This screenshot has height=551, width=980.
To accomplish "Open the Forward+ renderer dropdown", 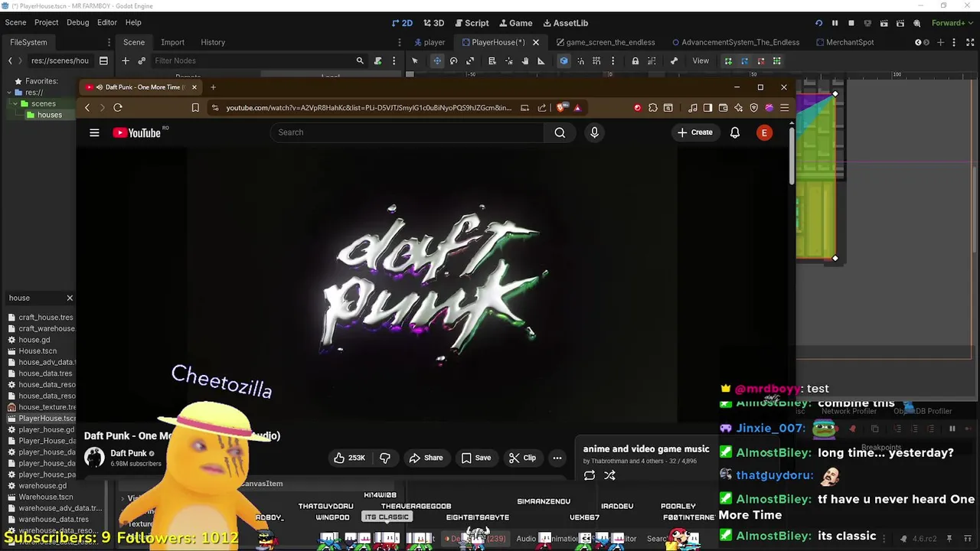I will (x=952, y=23).
